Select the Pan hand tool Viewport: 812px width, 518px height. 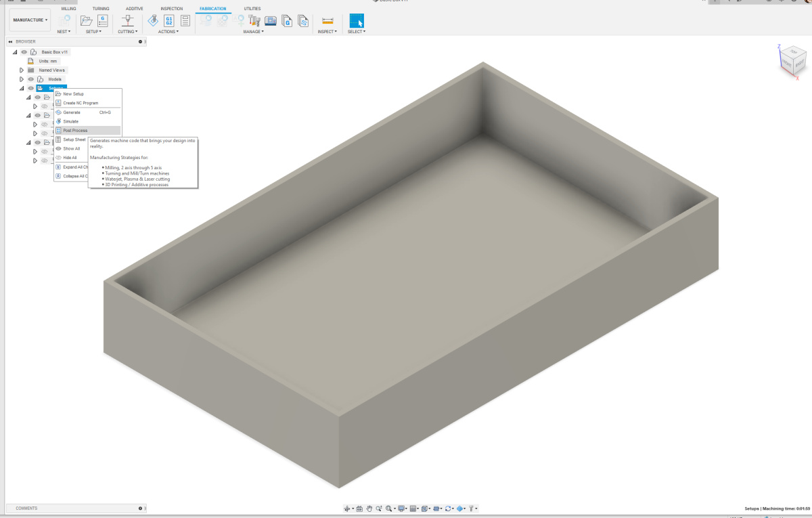pos(370,508)
